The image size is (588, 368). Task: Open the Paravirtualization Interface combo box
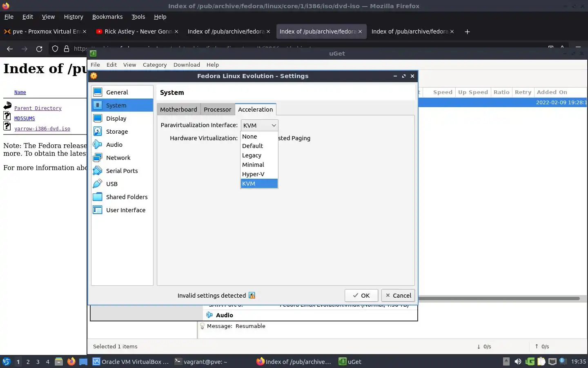click(260, 126)
